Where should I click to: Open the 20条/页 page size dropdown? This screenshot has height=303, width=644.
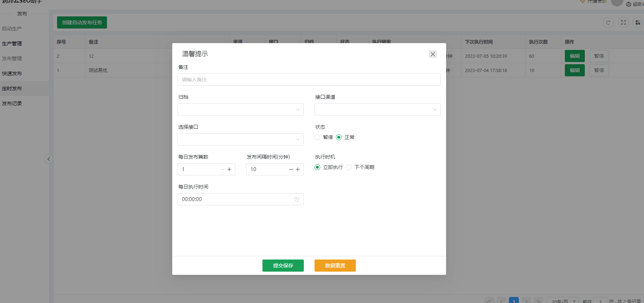(563, 301)
